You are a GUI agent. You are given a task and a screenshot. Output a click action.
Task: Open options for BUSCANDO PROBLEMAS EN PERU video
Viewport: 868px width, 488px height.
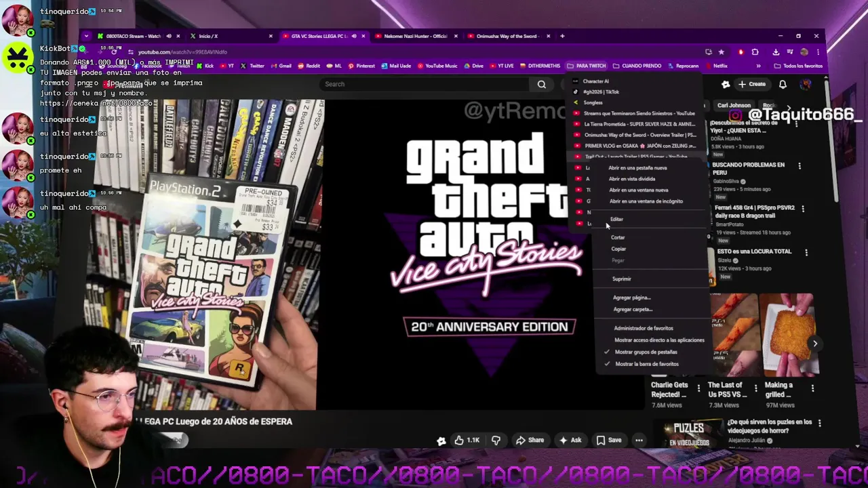[800, 165]
